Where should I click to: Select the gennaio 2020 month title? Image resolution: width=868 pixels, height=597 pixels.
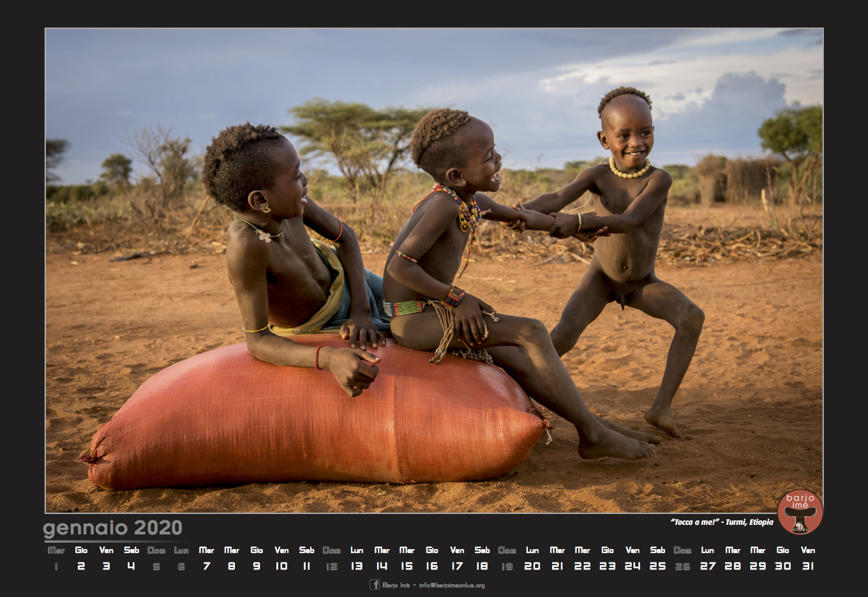click(x=112, y=528)
